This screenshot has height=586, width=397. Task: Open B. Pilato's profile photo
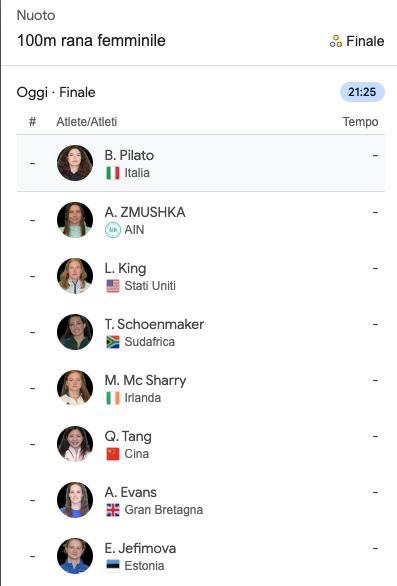pyautogui.click(x=75, y=163)
